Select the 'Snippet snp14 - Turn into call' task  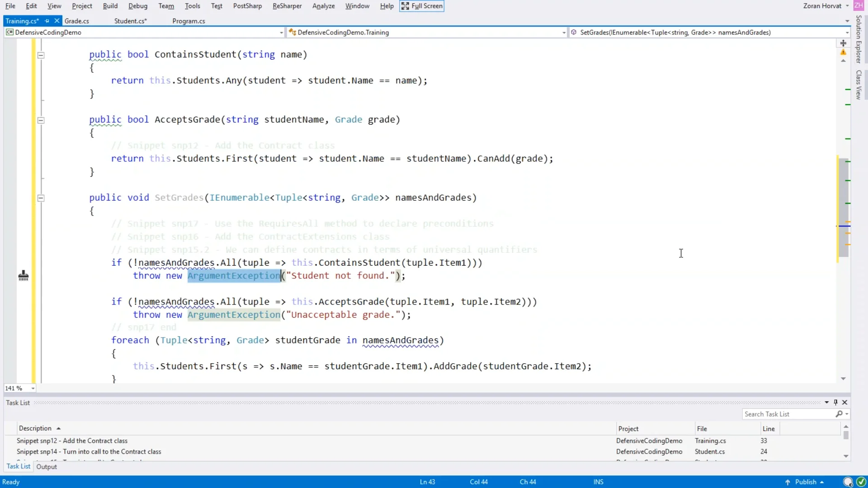[89, 452]
